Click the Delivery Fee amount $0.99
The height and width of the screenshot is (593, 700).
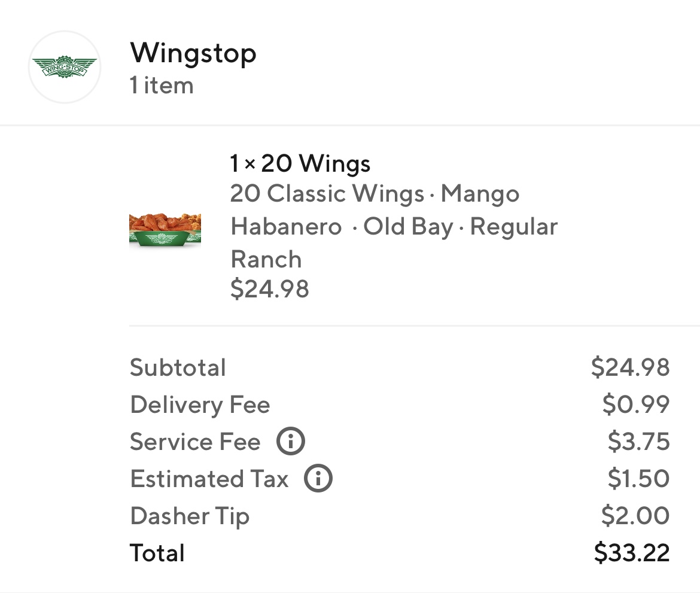tap(635, 405)
